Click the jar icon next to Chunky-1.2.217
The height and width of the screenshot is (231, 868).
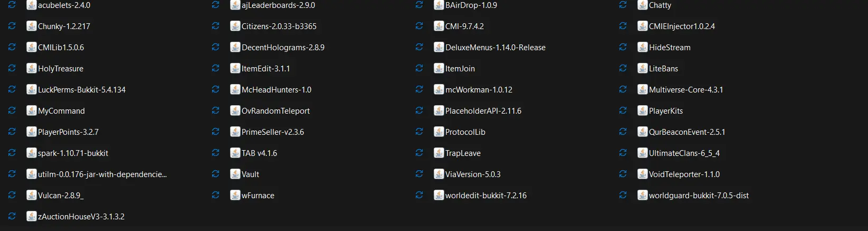coord(32,26)
